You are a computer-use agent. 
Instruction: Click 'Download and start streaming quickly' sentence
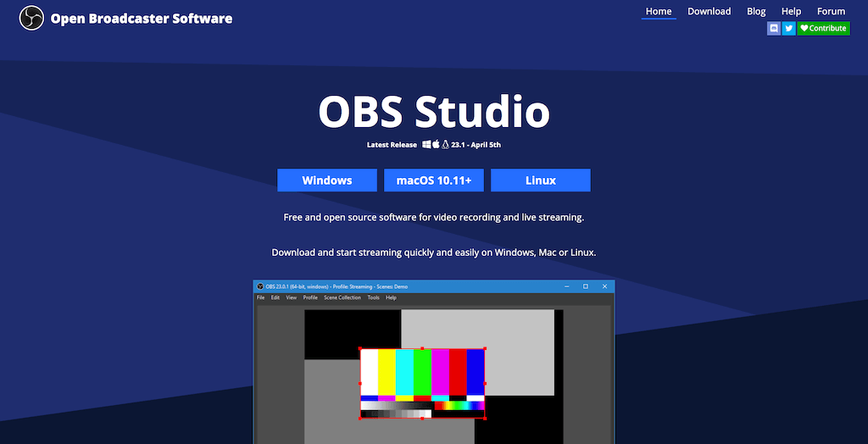(x=434, y=253)
